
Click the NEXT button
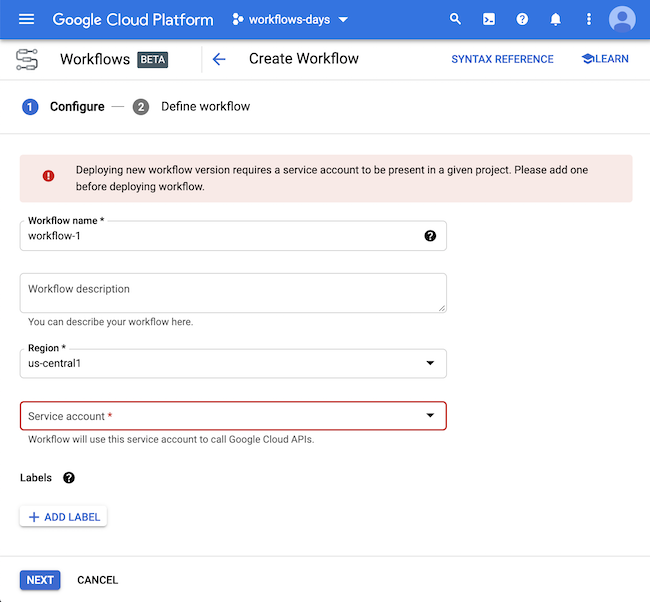click(x=40, y=580)
